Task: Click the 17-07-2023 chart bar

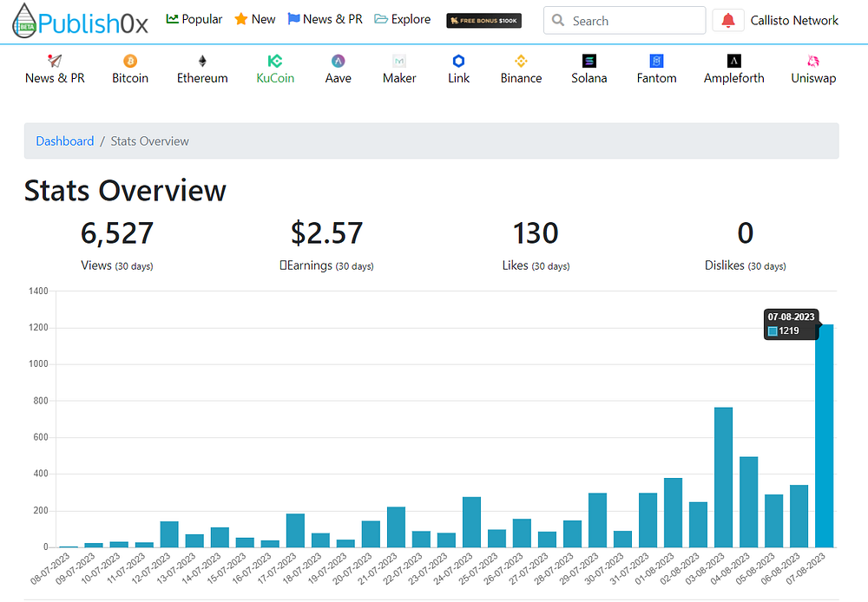Action: pos(295,531)
